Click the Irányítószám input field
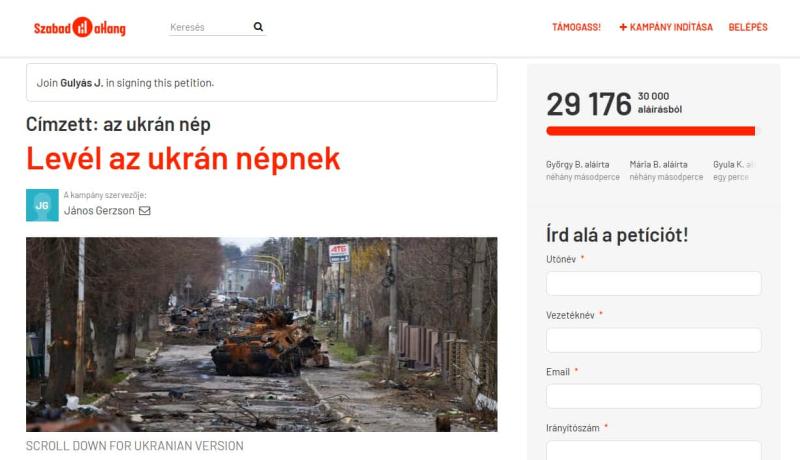This screenshot has width=800, height=460. coord(654,451)
